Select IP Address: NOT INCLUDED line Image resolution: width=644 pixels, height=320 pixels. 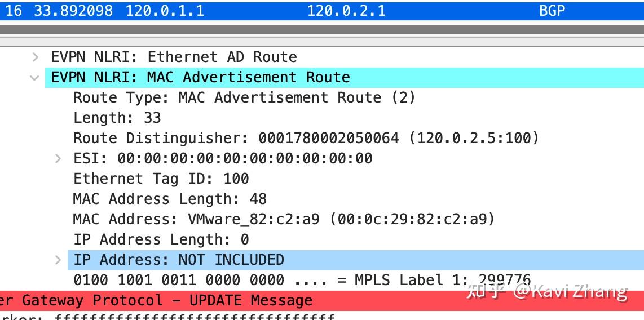[x=179, y=260]
